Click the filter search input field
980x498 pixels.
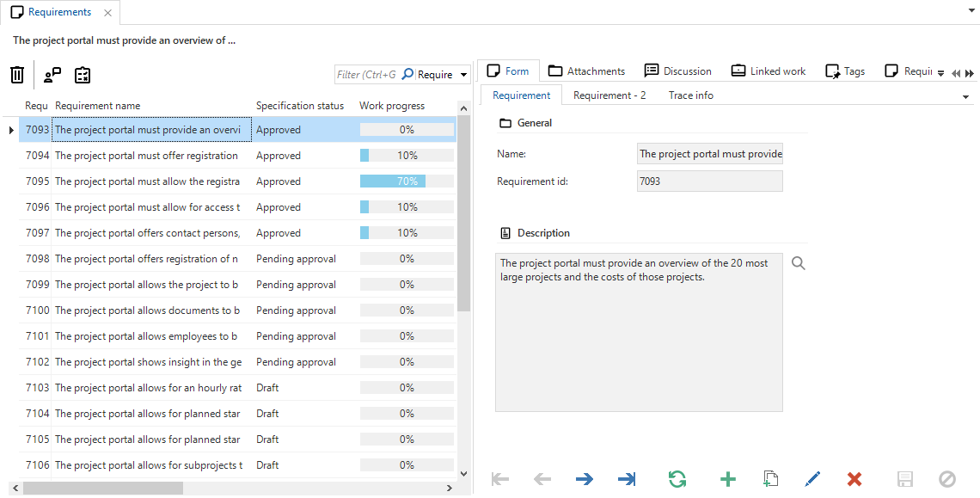tap(366, 75)
